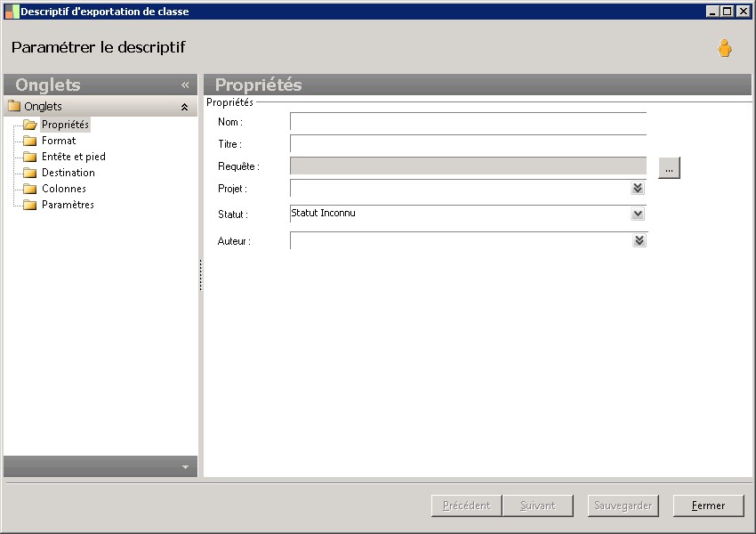Open the Auteur dropdown list

(x=639, y=240)
